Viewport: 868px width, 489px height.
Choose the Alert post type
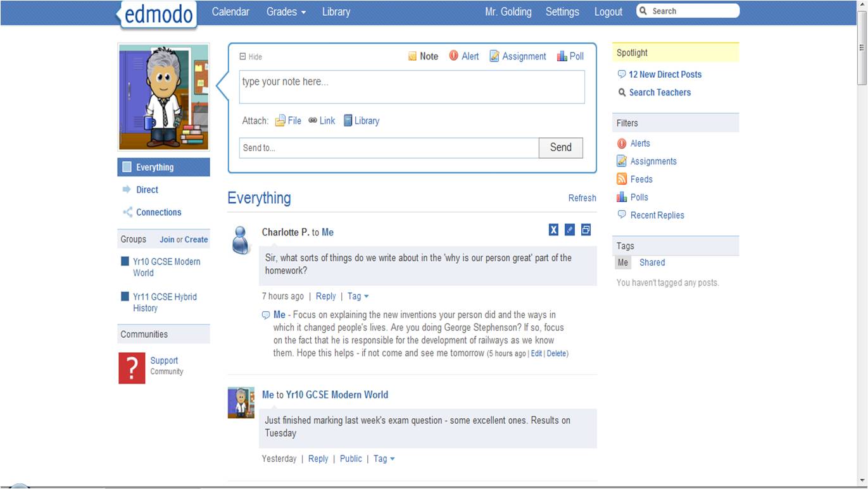click(x=463, y=56)
